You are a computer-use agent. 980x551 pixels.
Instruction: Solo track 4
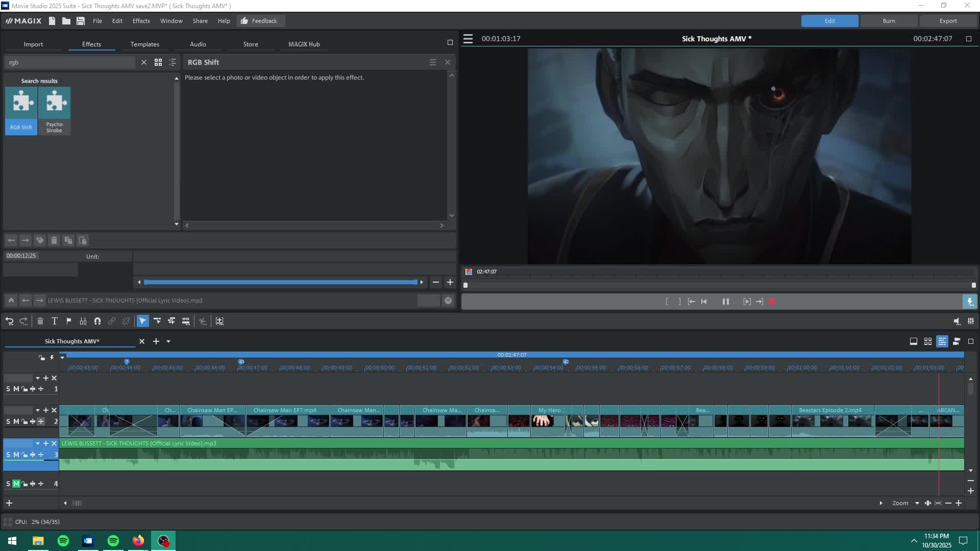8,484
